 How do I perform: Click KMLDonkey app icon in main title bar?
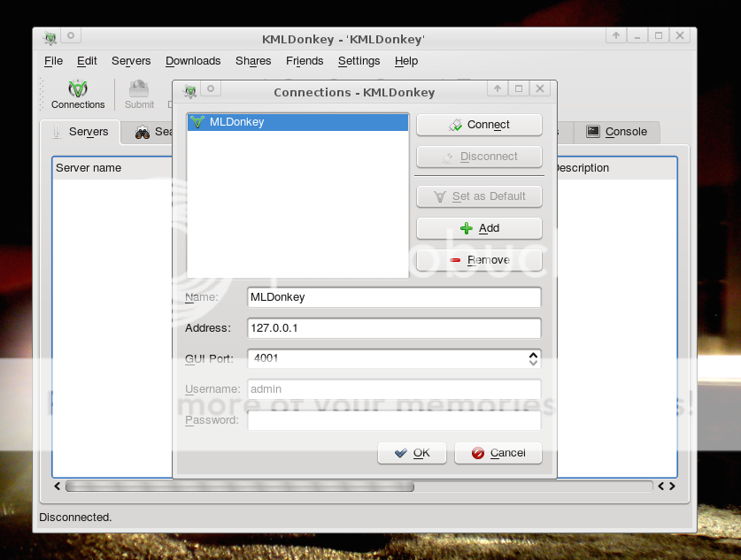(50, 37)
